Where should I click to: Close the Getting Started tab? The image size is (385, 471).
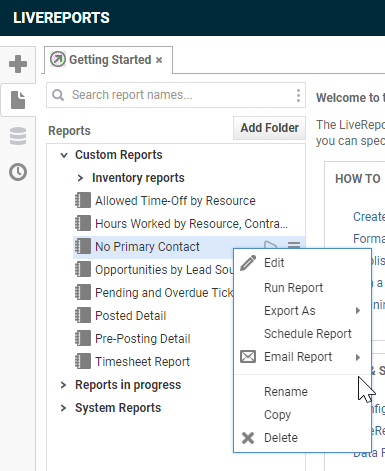(x=159, y=60)
